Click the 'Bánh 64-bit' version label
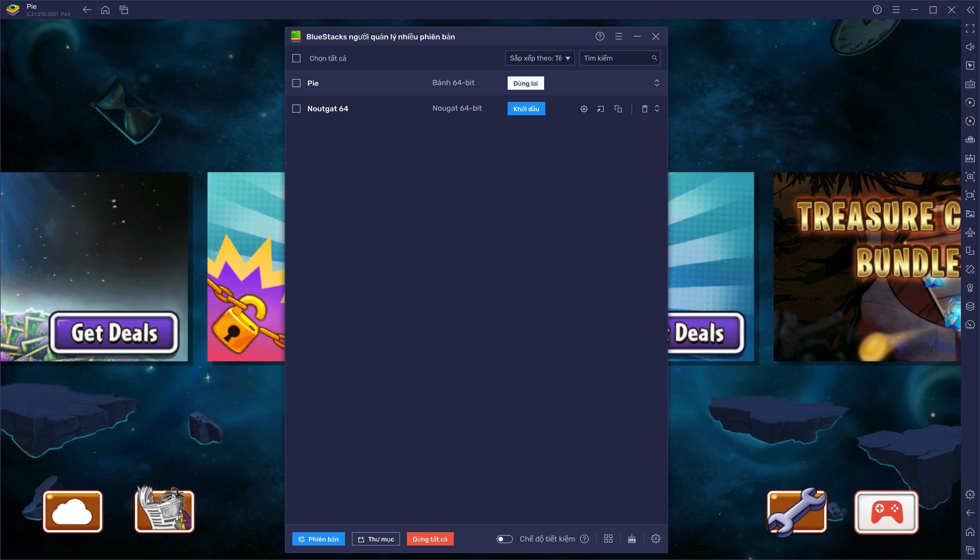980x560 pixels. click(453, 83)
